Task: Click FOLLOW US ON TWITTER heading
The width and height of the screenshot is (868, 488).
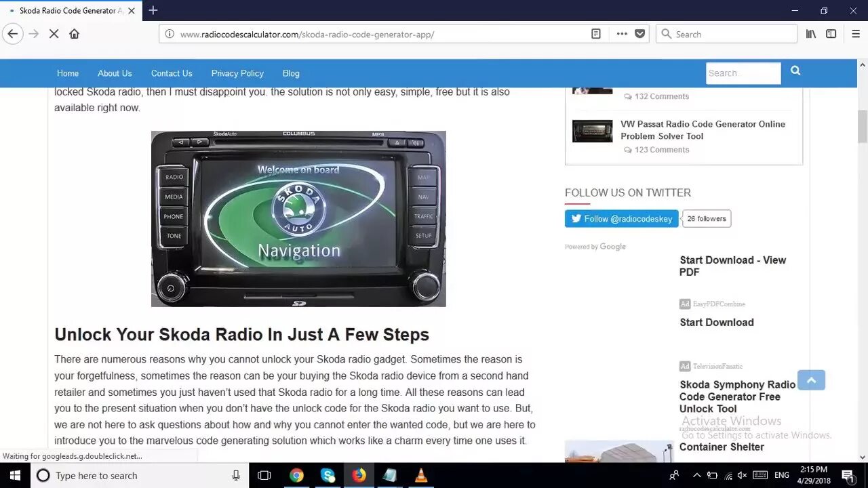Action: coord(628,192)
